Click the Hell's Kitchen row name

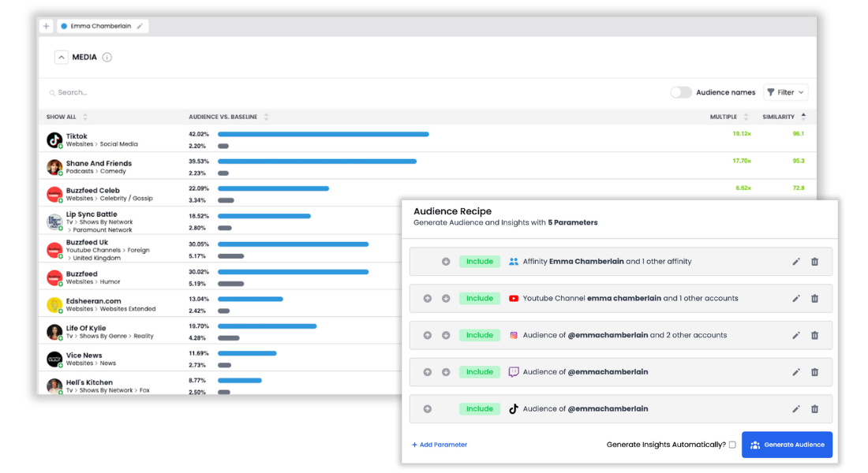pyautogui.click(x=89, y=382)
